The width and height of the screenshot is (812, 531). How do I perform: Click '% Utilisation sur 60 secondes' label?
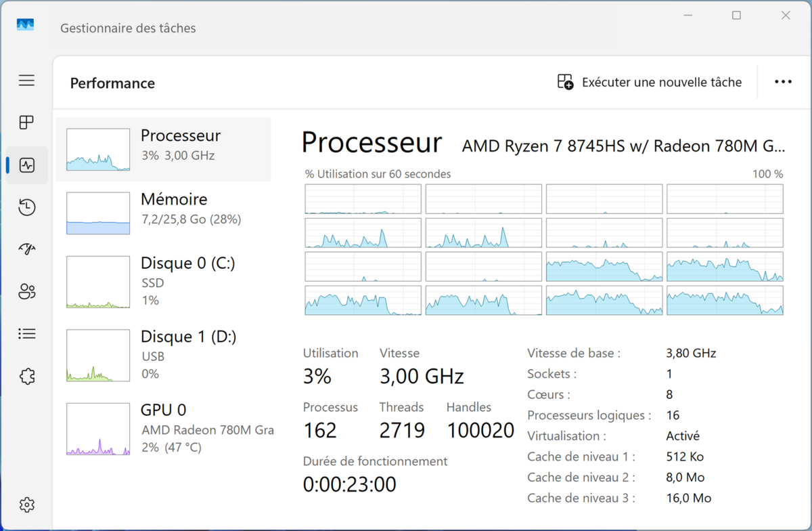(x=378, y=174)
